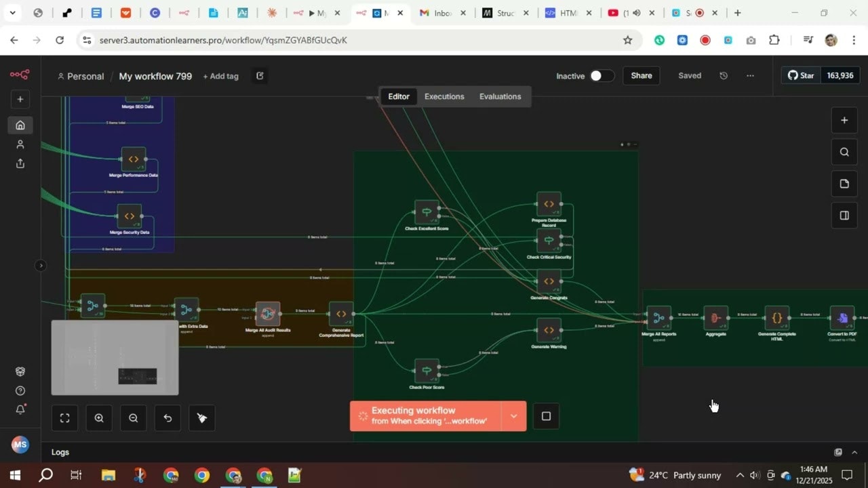The height and width of the screenshot is (488, 868).
Task: Pop out the Logs panel icon
Action: click(838, 452)
